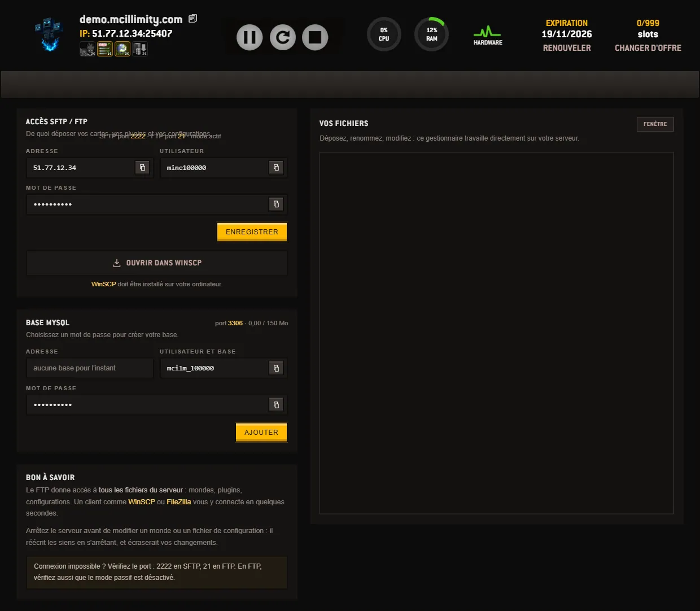Screen dimensions: 700x611
Task: Pause the server with the pause button
Action: [250, 37]
